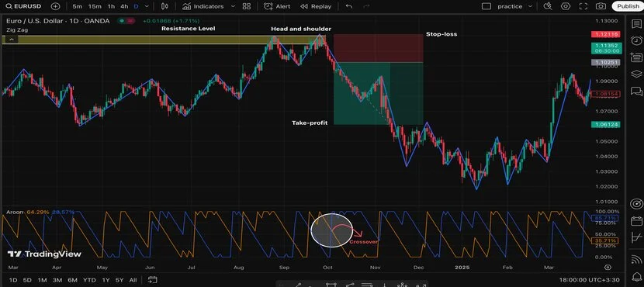
Task: Select the D daily timeframe
Action: tap(136, 6)
